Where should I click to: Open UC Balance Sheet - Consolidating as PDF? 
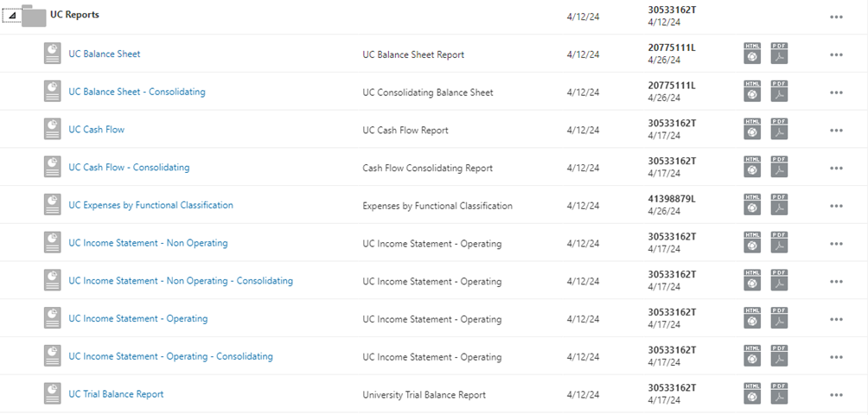coord(779,92)
